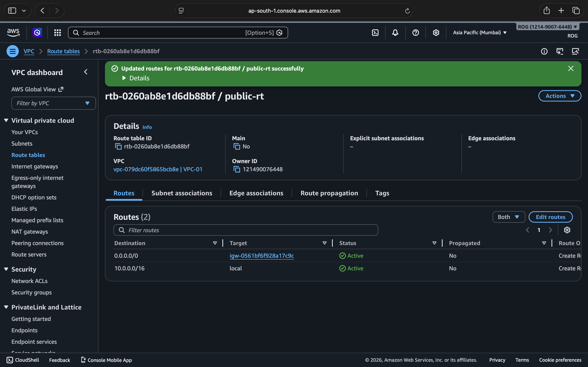Copy the Owner ID value

pos(237,169)
